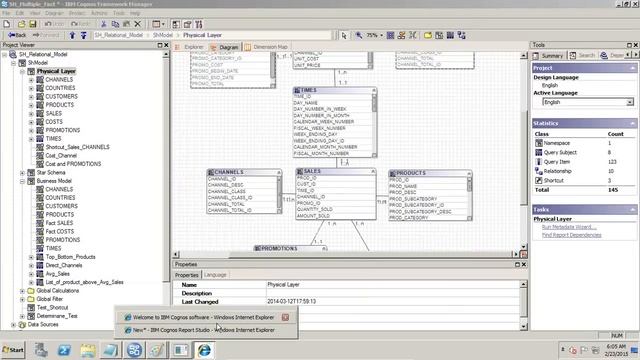
Task: Open the File menu
Action: click(x=6, y=13)
